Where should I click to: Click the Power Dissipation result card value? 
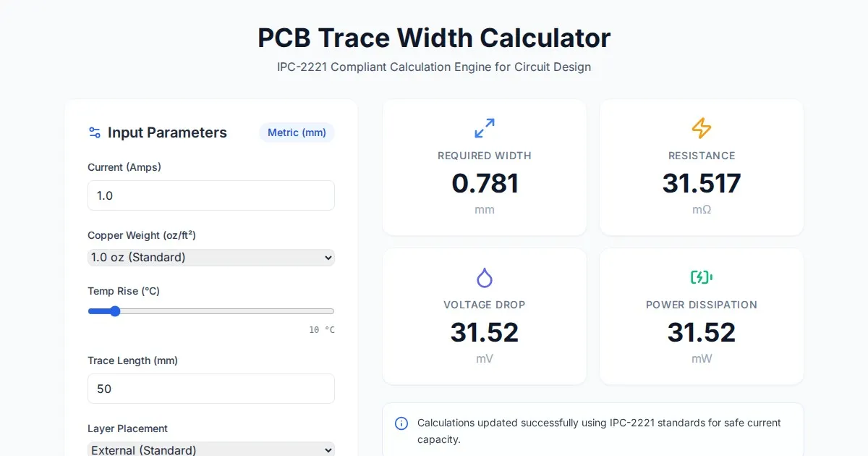coord(702,332)
